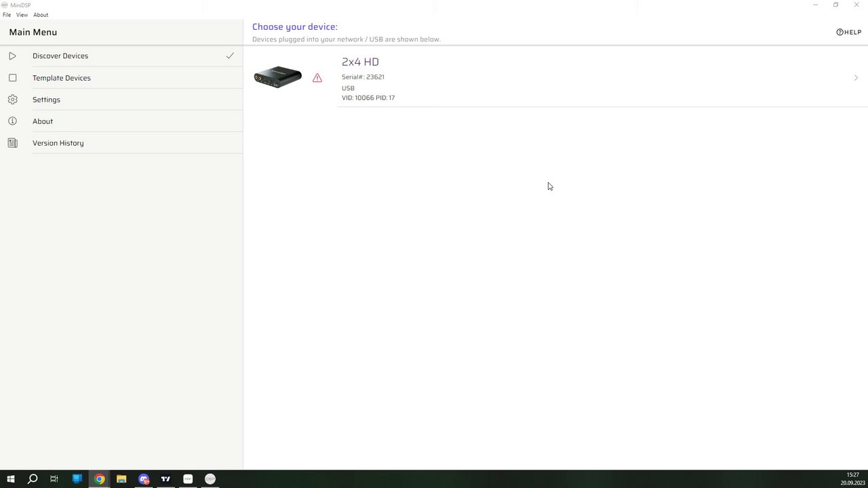Click the 2x4 HD device thumbnail image

click(278, 77)
